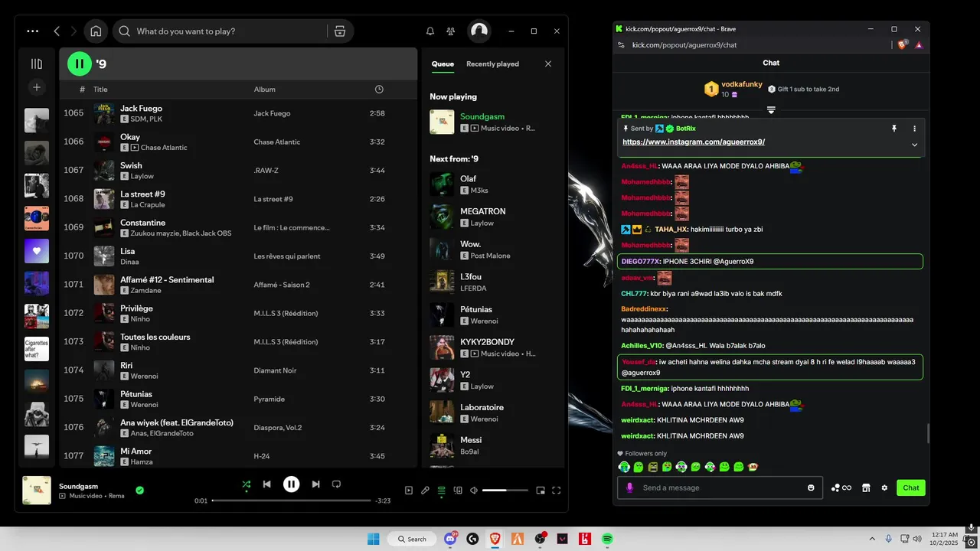The width and height of the screenshot is (980, 551).
Task: Send message with green Chat button
Action: click(x=911, y=487)
